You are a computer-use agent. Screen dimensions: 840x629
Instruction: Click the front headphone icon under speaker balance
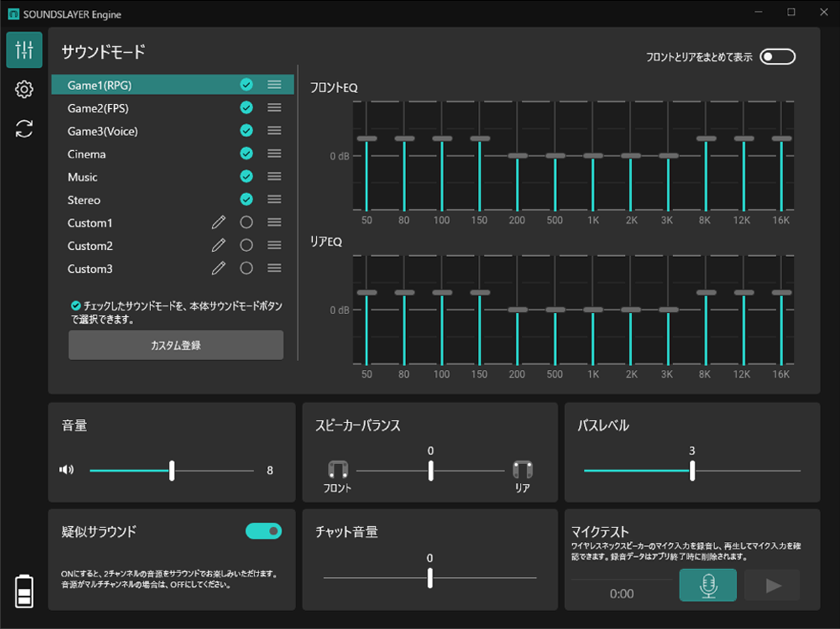(339, 470)
